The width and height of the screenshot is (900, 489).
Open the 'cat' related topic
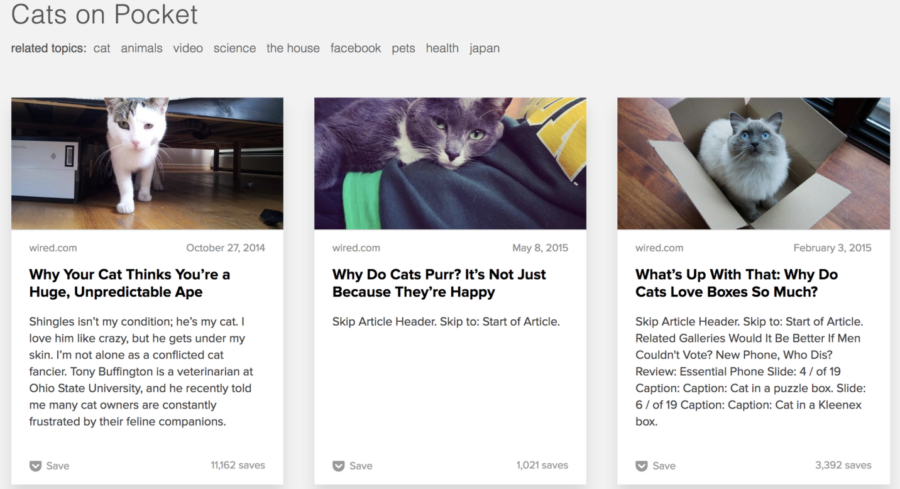point(102,48)
